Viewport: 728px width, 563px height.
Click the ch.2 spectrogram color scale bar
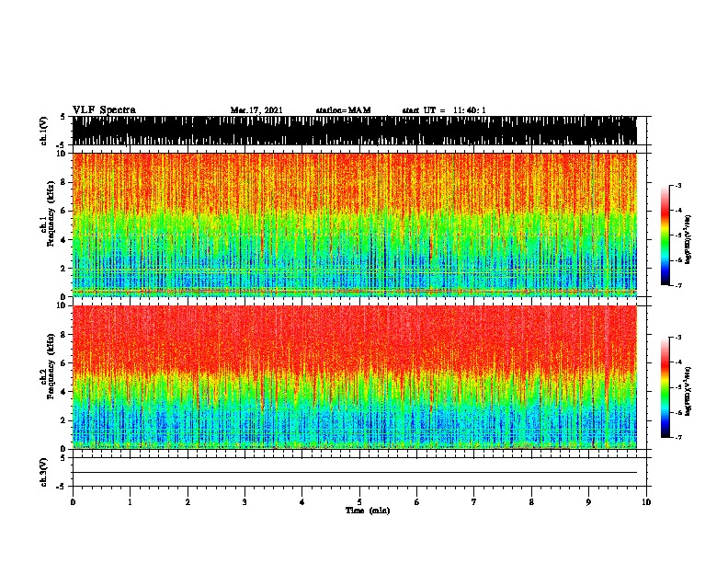pos(665,387)
